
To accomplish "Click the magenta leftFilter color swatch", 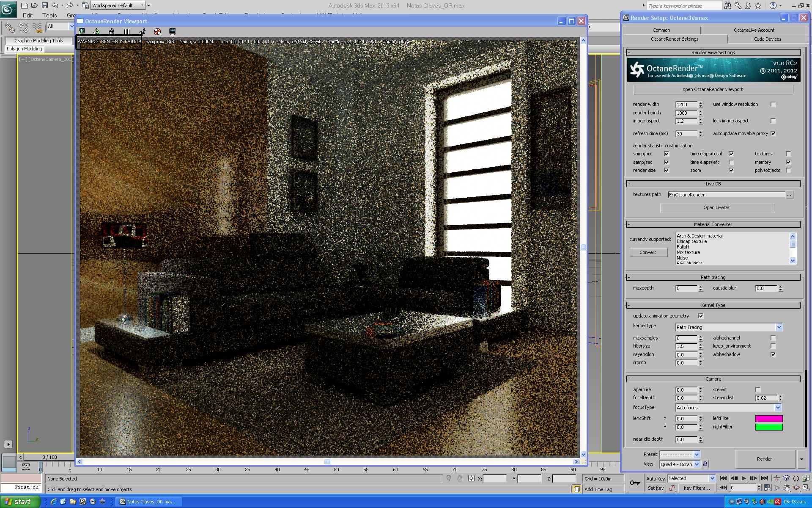I will 768,419.
